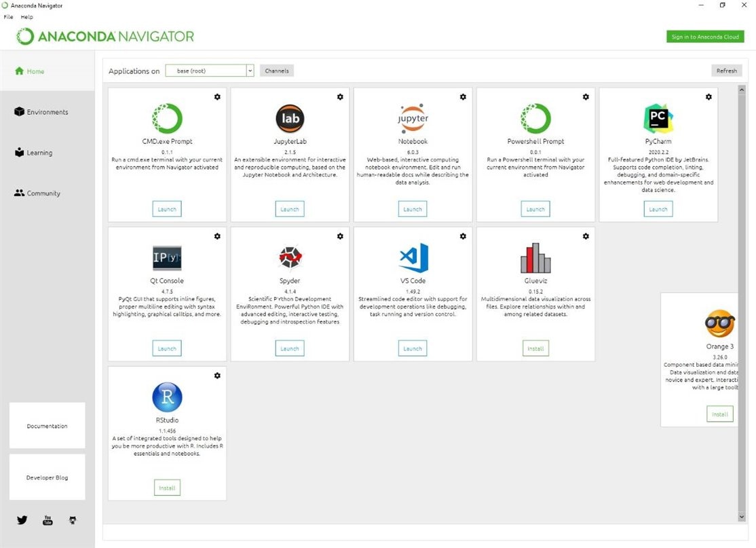Open settings gear on CMD.exe Prompt card

[217, 97]
